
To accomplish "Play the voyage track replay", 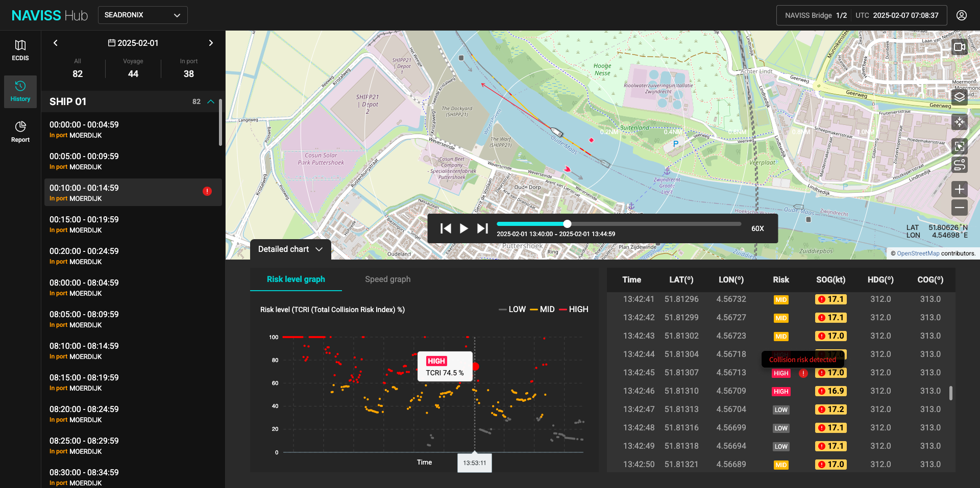I will [463, 228].
